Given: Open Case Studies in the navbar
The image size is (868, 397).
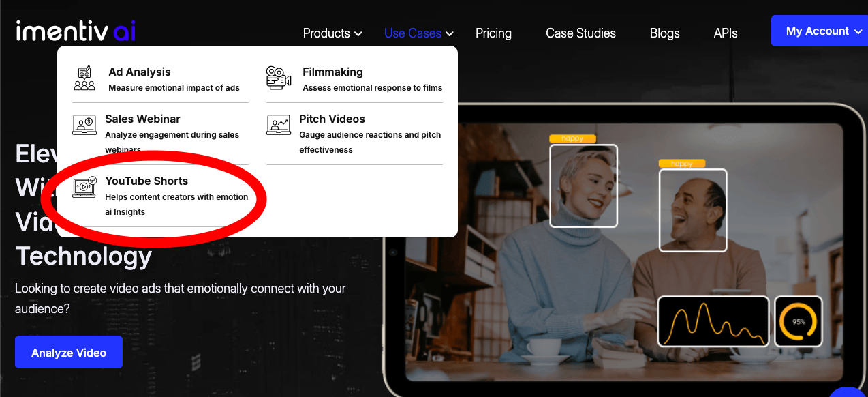Looking at the screenshot, I should coord(580,33).
